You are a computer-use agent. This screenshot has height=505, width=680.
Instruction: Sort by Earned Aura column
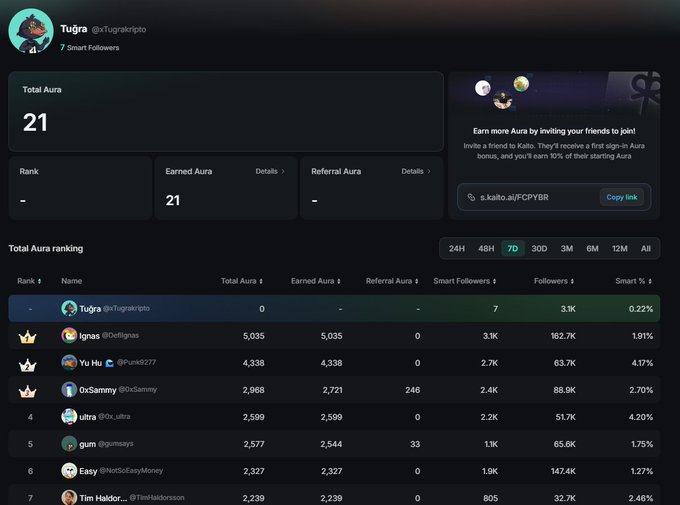(315, 281)
